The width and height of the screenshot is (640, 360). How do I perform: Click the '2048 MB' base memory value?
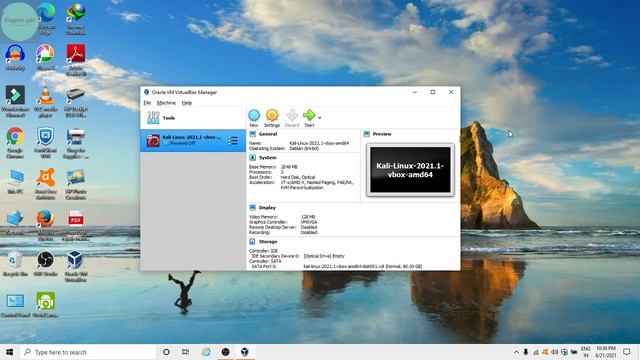(x=289, y=167)
